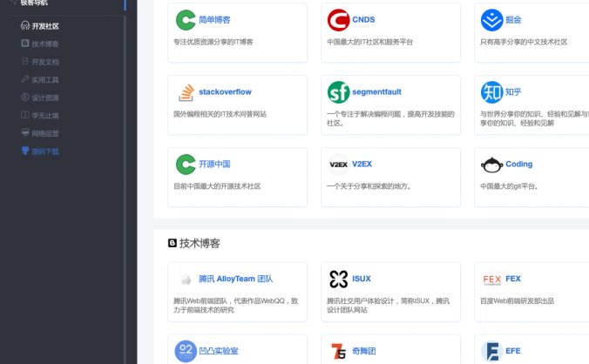Click the 学无止境 book icon in sidebar
The height and width of the screenshot is (364, 589).
(25, 115)
